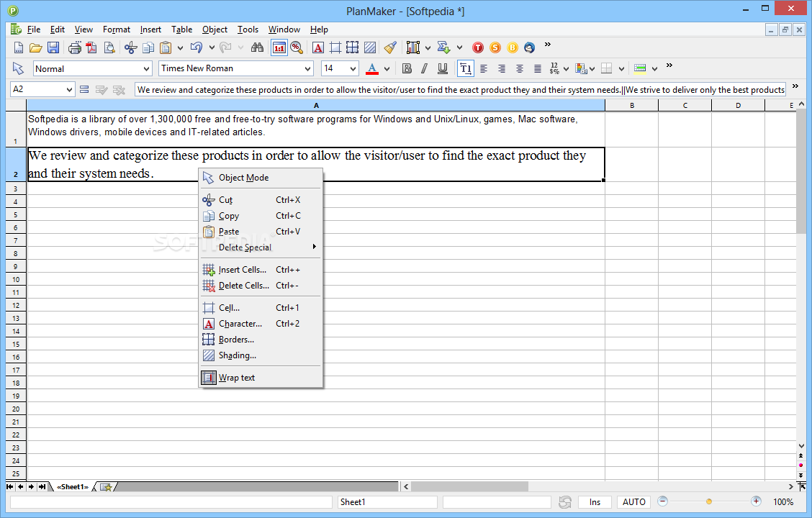Create a new document via toolbar icon
Image resolution: width=812 pixels, height=518 pixels.
[x=18, y=48]
